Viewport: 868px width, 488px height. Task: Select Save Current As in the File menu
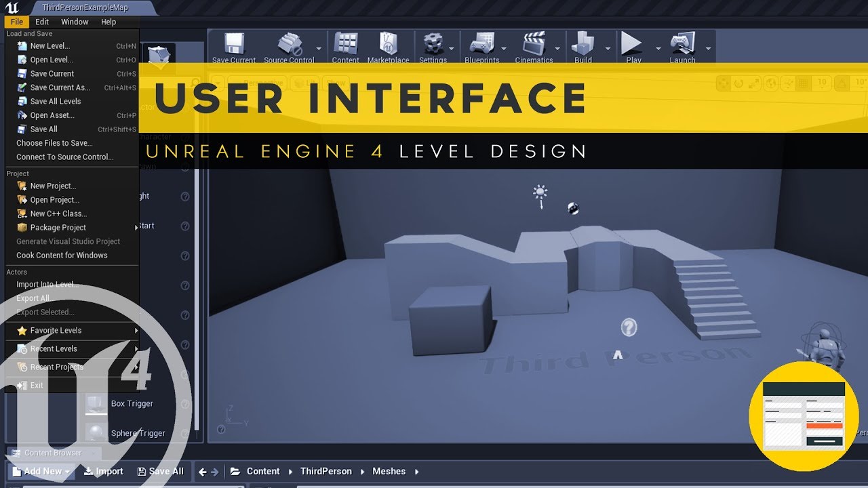[71, 87]
